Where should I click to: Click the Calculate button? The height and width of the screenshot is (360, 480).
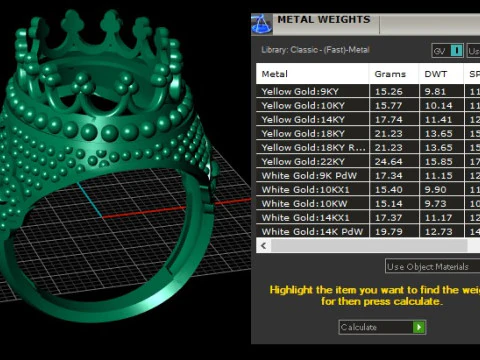[x=382, y=327]
